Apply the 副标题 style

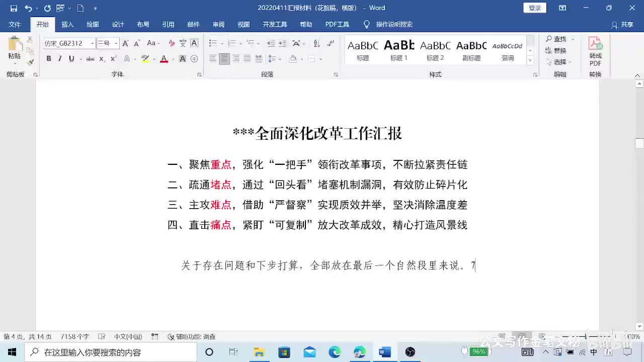click(x=471, y=50)
